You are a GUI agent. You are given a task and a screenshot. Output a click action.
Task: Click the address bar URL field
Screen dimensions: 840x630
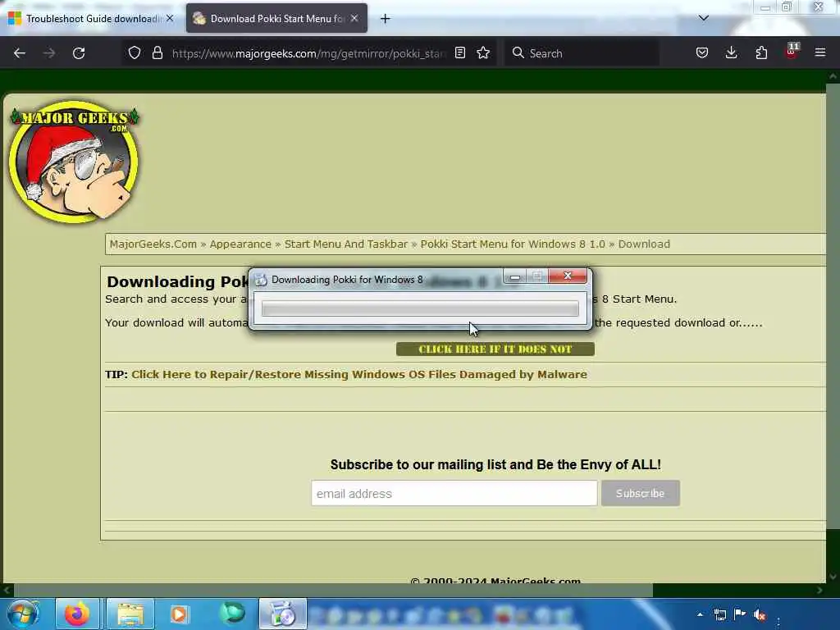308,53
